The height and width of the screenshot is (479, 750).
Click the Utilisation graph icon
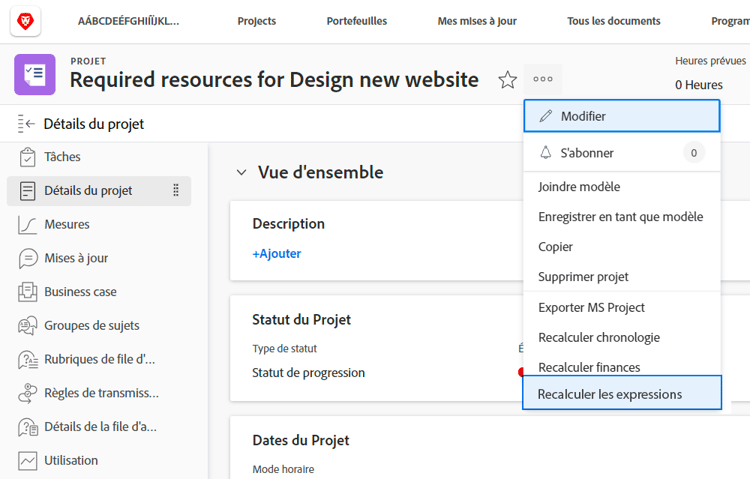click(x=28, y=461)
